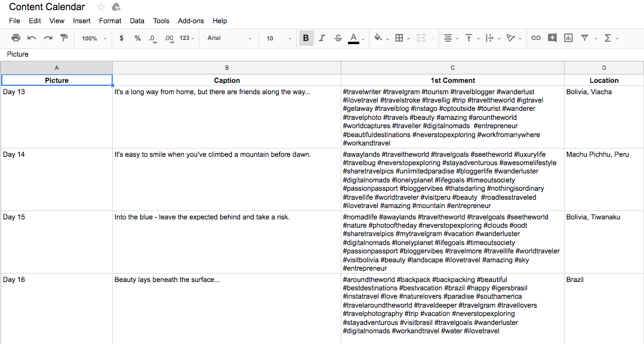This screenshot has height=344, width=644.
Task: Expand the horizontal align dropdown arrow
Action: [x=457, y=39]
